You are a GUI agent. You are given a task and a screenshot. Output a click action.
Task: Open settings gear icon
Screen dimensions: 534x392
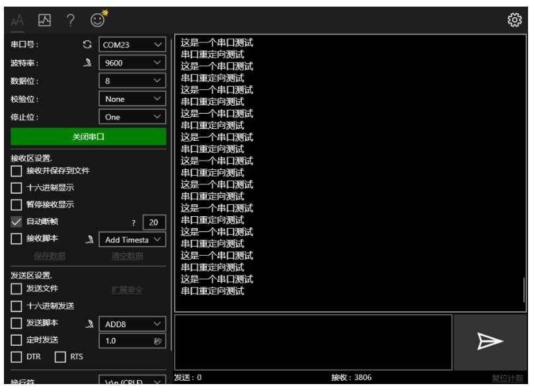tap(514, 20)
